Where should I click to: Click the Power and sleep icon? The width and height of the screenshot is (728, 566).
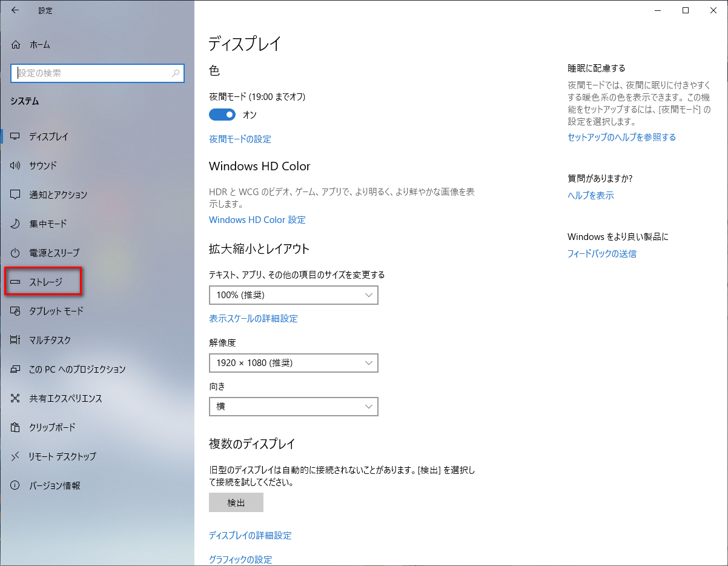pos(16,253)
